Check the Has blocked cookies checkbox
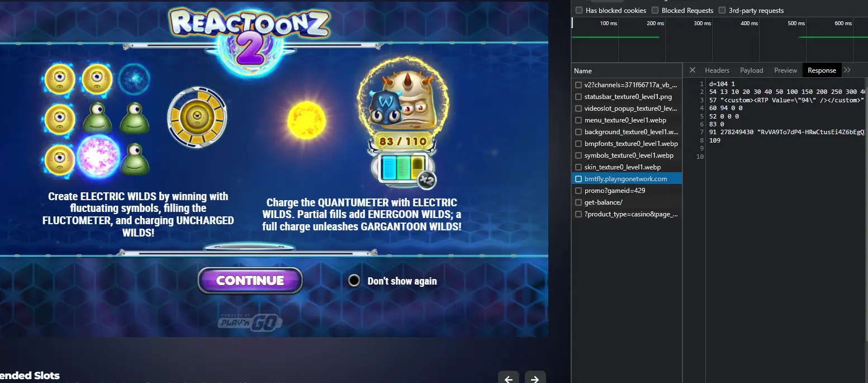 (579, 10)
